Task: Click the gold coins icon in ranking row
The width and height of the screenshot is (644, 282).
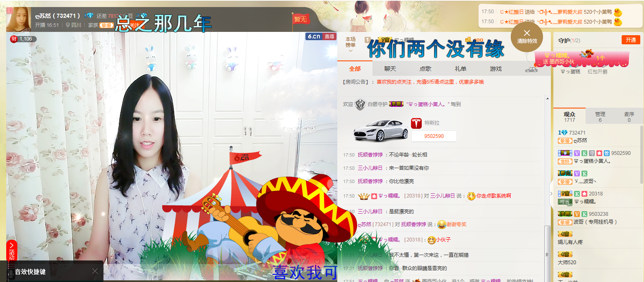Action: point(468,40)
